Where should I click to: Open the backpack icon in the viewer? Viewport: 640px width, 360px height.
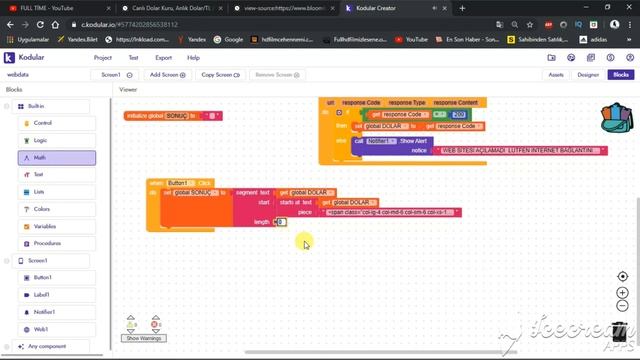[617, 119]
